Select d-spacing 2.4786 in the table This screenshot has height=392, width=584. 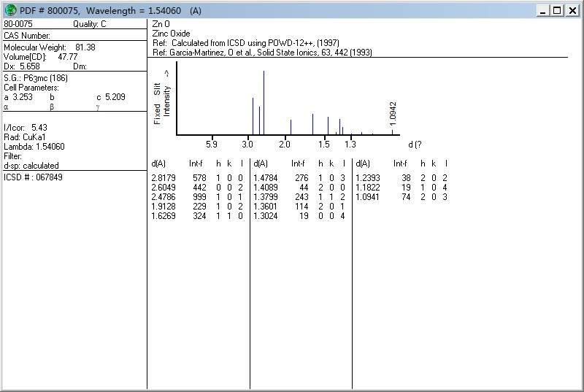click(163, 197)
